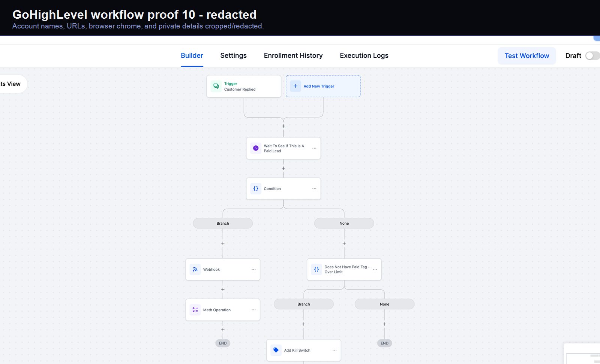Image resolution: width=600 pixels, height=364 pixels.
Task: Add a step below the merged triggers
Action: pos(283,126)
